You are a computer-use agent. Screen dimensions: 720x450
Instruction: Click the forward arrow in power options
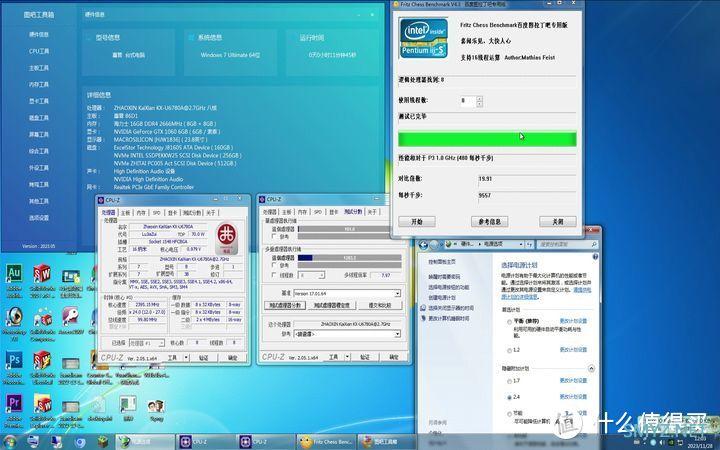tap(434, 244)
